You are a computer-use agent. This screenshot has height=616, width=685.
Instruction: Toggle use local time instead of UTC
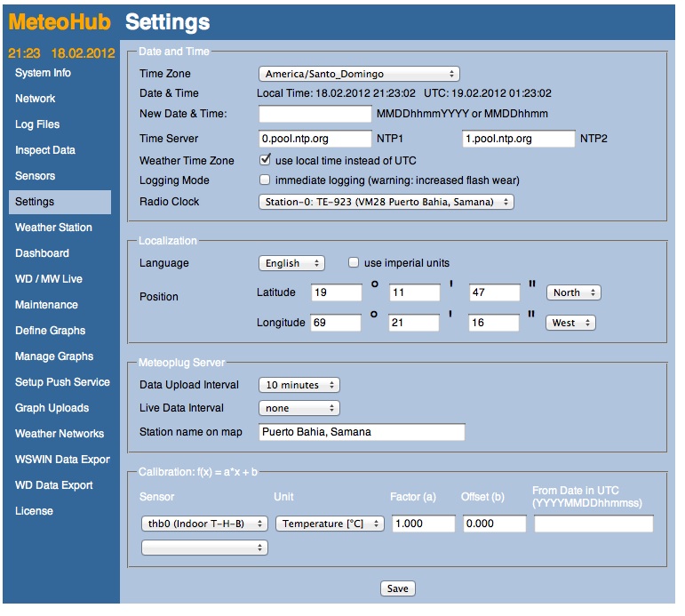coord(265,161)
